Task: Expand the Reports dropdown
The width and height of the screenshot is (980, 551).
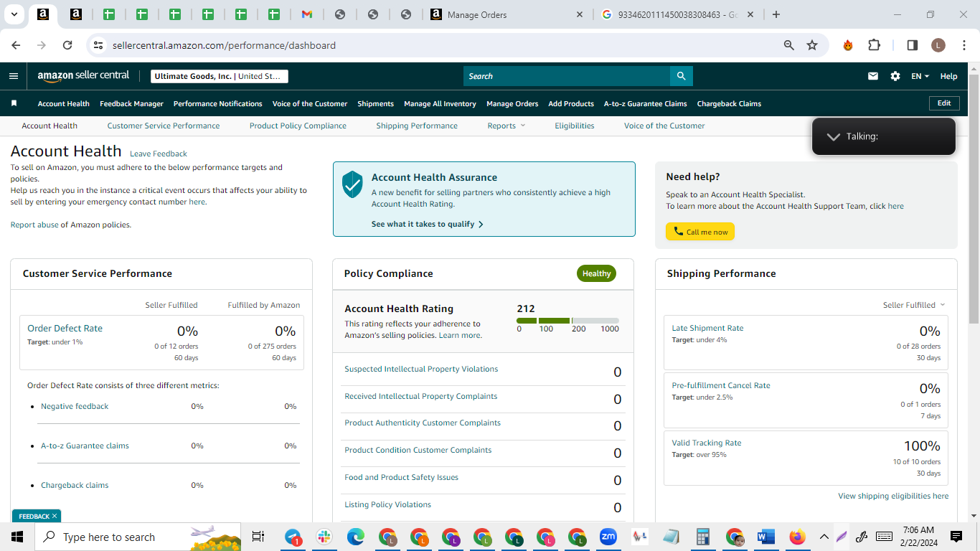Action: click(x=507, y=126)
